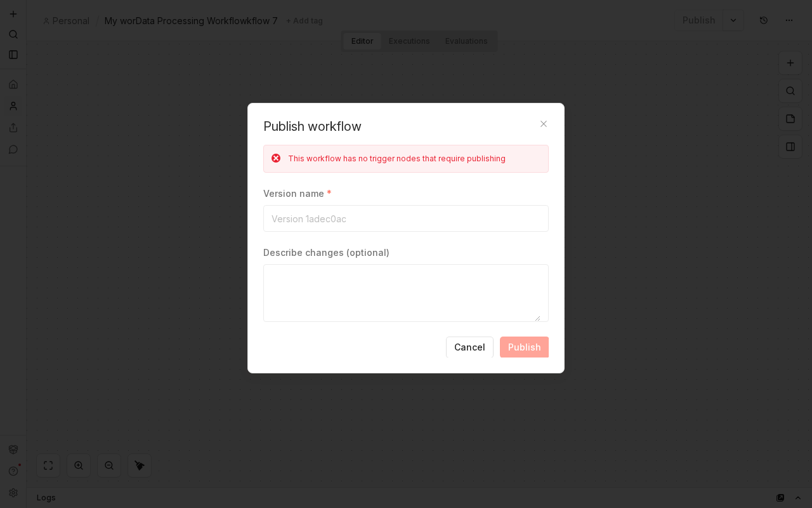Toggle the left sidebar panel icon
The height and width of the screenshot is (508, 812).
coord(13,55)
